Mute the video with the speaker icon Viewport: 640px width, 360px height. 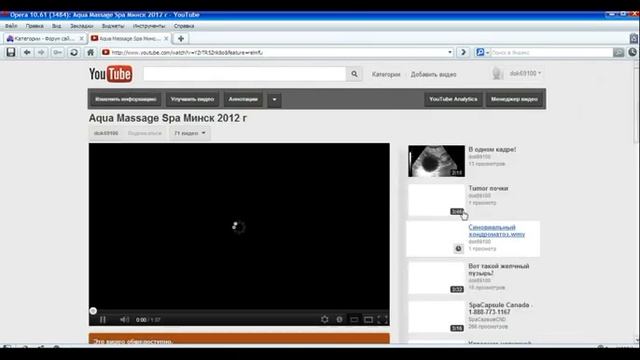point(124,320)
